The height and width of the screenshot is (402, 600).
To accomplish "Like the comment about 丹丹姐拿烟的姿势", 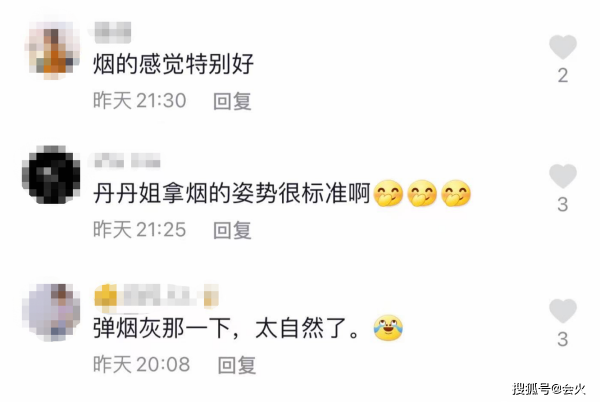I will (562, 176).
